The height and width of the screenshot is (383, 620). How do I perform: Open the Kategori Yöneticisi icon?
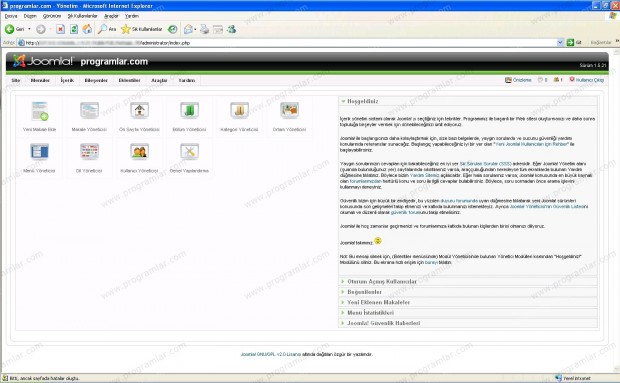point(239,111)
